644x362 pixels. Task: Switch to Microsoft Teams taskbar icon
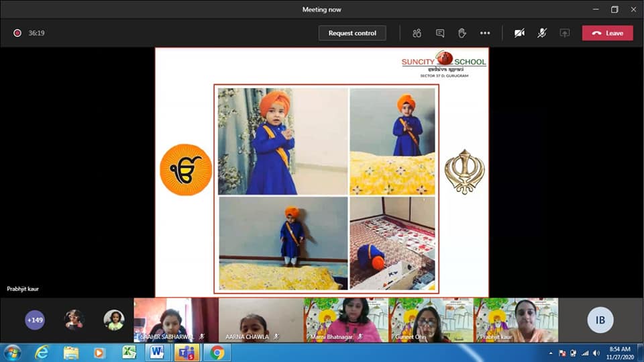coord(186,353)
